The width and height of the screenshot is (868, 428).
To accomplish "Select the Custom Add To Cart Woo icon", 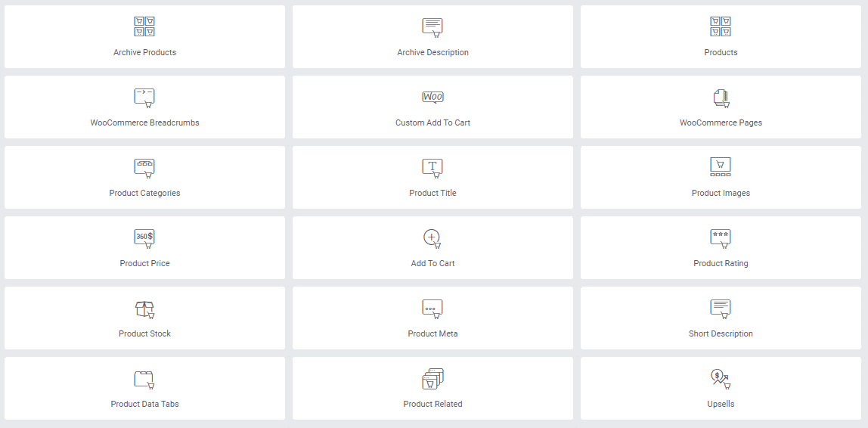I will tap(432, 97).
